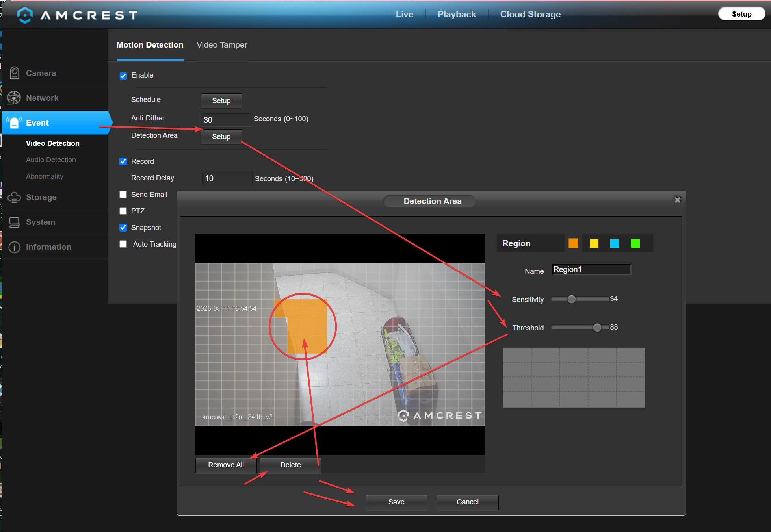
Task: Check the Send Email checkbox
Action: click(x=123, y=195)
